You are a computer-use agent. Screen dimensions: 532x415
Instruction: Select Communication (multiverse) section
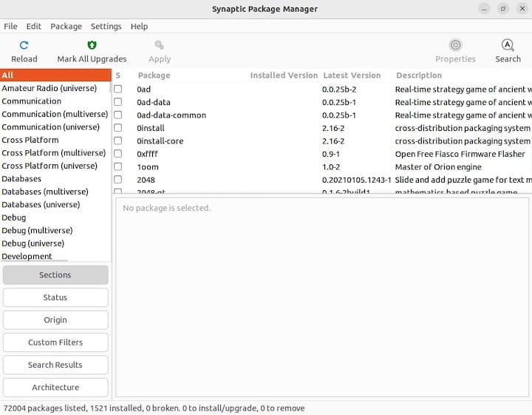click(x=55, y=114)
